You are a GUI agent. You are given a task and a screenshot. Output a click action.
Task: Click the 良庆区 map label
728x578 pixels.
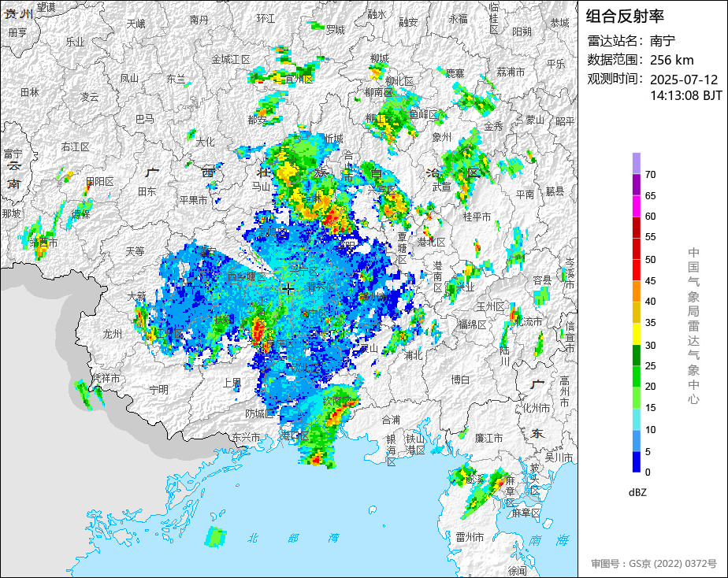click(279, 344)
